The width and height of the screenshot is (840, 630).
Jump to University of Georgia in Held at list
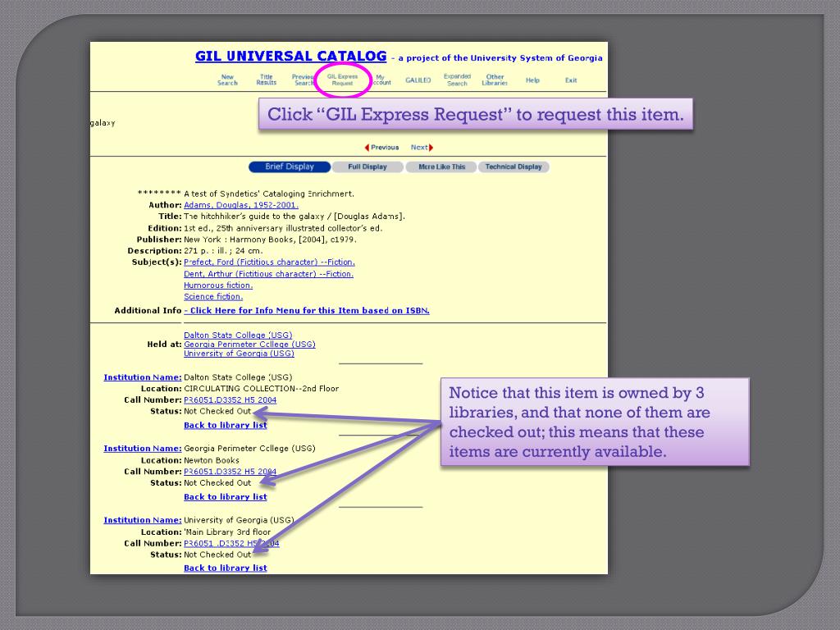click(239, 354)
